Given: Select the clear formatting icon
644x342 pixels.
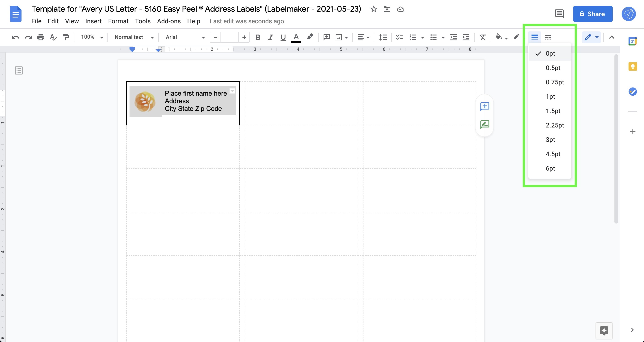Looking at the screenshot, I should (x=482, y=37).
